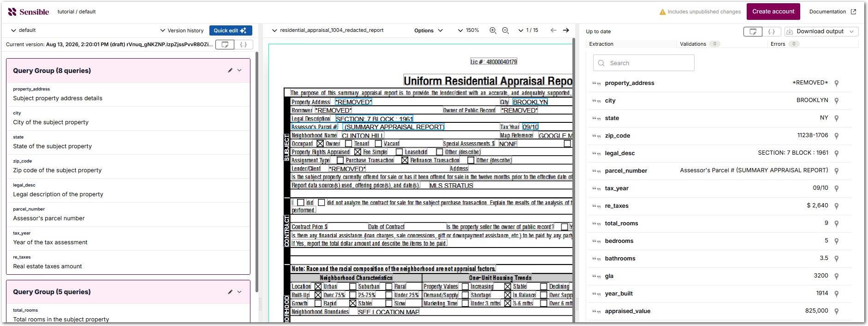The image size is (868, 326).
Task: Go to next document page arrow
Action: (x=566, y=30)
